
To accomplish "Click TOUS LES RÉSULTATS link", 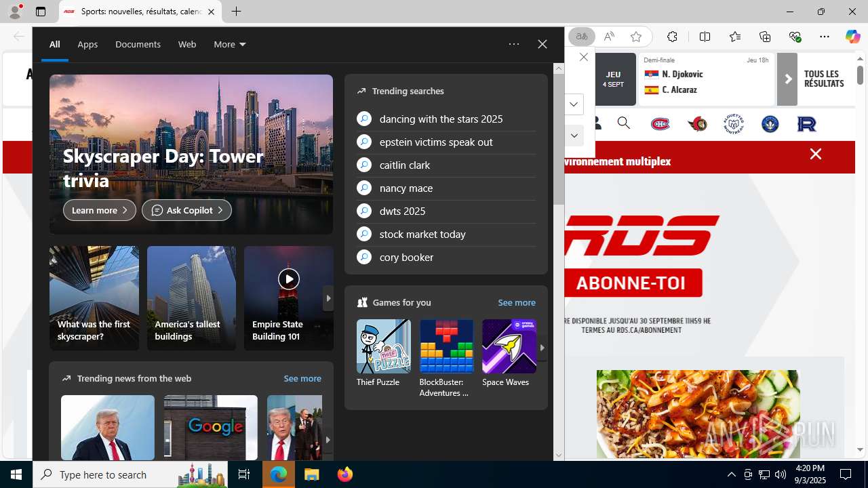I will pos(824,79).
